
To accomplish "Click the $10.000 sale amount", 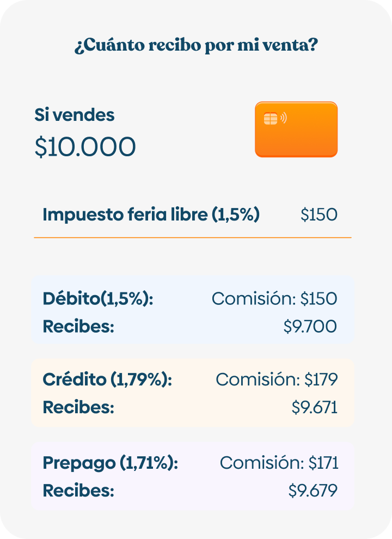I will (x=85, y=146).
